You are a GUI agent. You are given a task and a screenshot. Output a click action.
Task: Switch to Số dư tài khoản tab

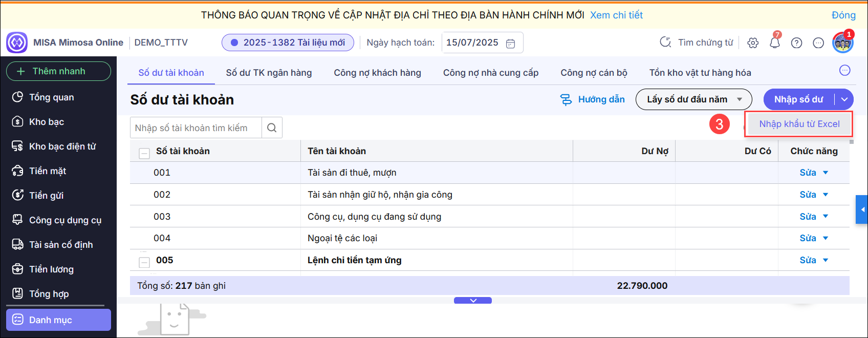[171, 73]
